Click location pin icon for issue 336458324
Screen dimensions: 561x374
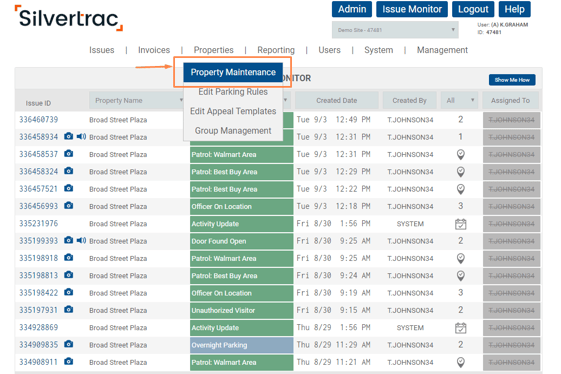(461, 172)
